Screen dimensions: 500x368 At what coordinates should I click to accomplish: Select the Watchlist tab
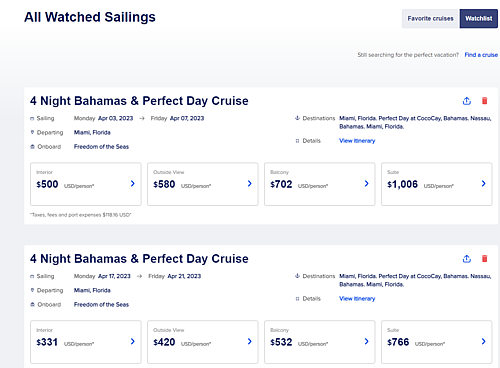click(x=479, y=18)
